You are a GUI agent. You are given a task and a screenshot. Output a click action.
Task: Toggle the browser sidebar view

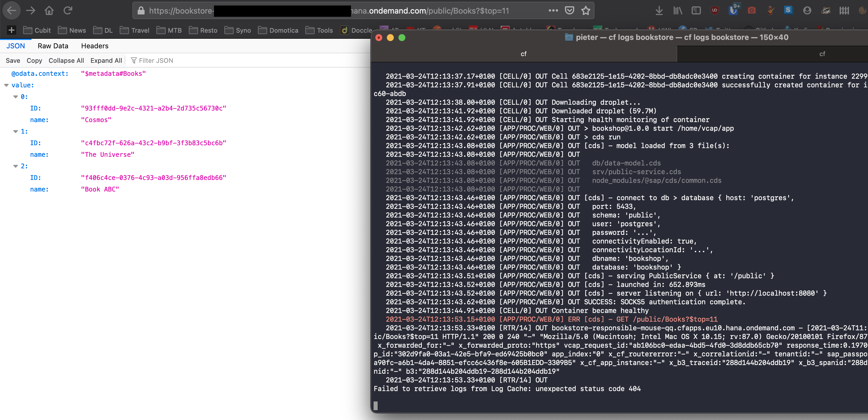696,10
